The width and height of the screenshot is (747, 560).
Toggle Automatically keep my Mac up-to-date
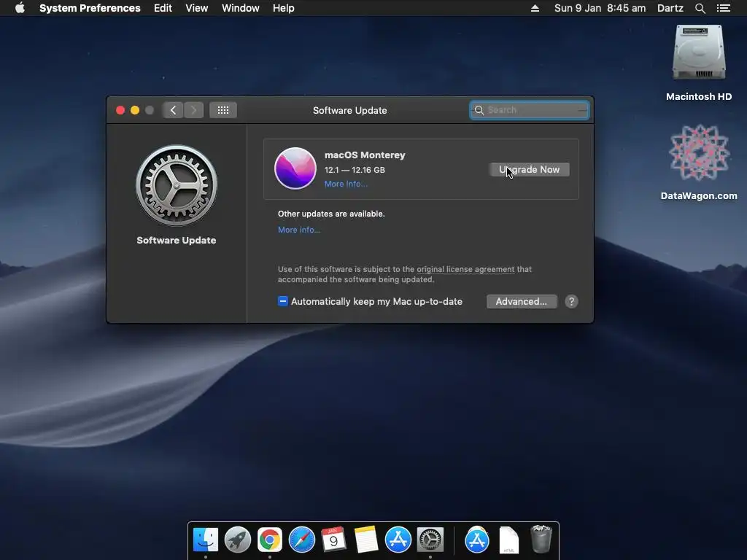[x=283, y=301]
